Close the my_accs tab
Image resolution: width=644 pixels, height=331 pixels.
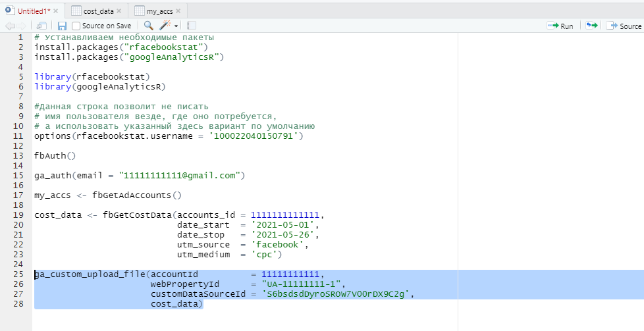(x=178, y=11)
